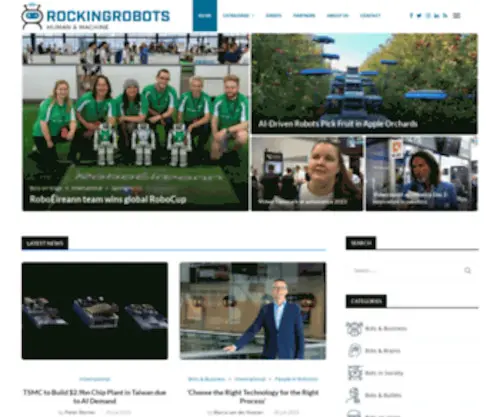Open the TSMC to Build Chip Plant headline
This screenshot has height=417, width=500.
[x=95, y=396]
